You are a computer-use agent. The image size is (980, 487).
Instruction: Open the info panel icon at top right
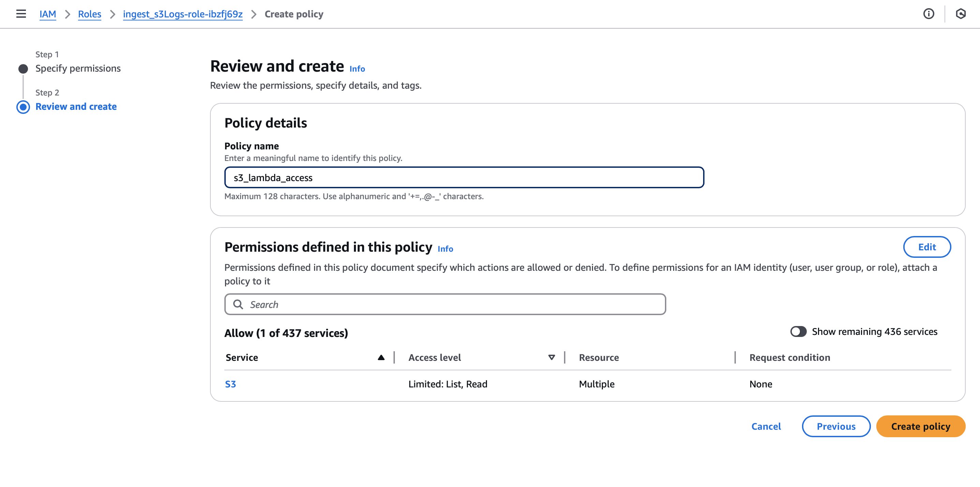929,14
